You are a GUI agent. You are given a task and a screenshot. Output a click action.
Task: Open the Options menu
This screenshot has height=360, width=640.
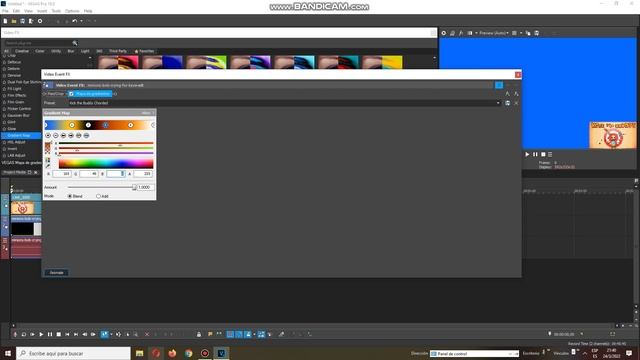(x=72, y=11)
